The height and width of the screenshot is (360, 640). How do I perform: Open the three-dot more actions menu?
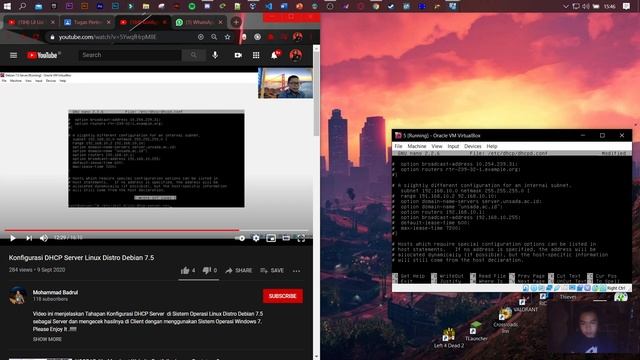pyautogui.click(x=296, y=271)
